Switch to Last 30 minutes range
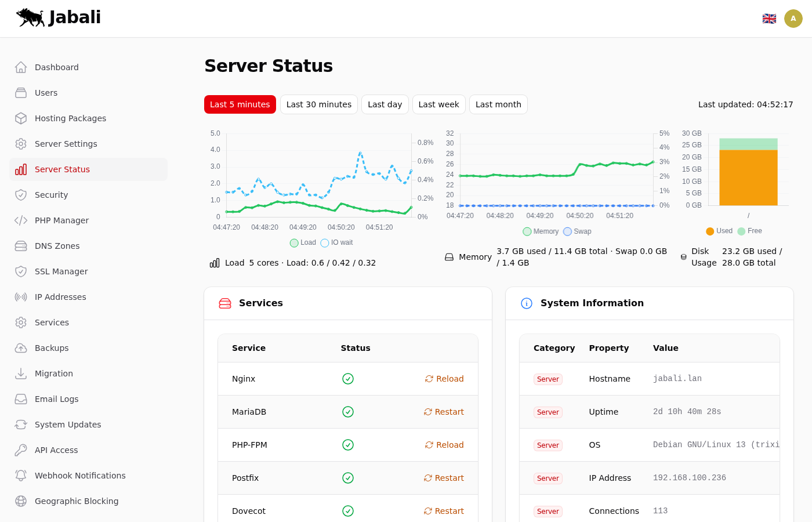The image size is (812, 522). click(x=318, y=104)
